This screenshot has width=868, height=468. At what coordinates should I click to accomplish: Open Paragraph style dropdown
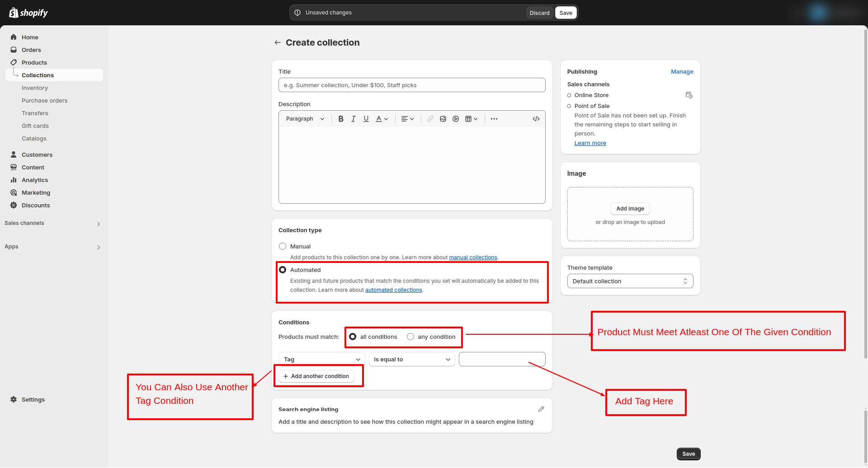coord(305,119)
